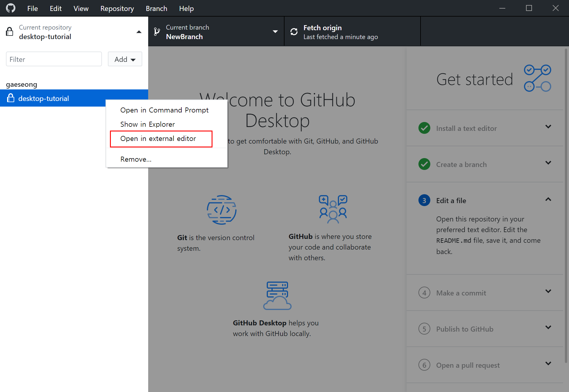The image size is (569, 392).
Task: Click the README.md instruction text
Action: (x=488, y=235)
